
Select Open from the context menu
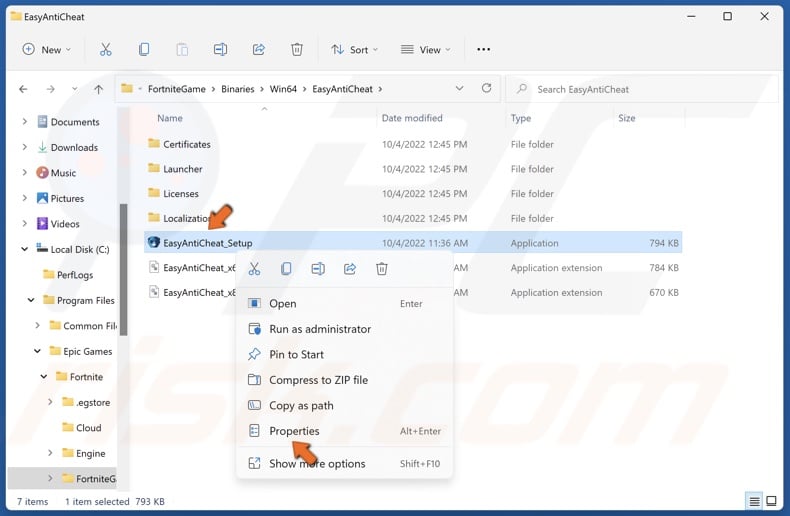(x=344, y=303)
